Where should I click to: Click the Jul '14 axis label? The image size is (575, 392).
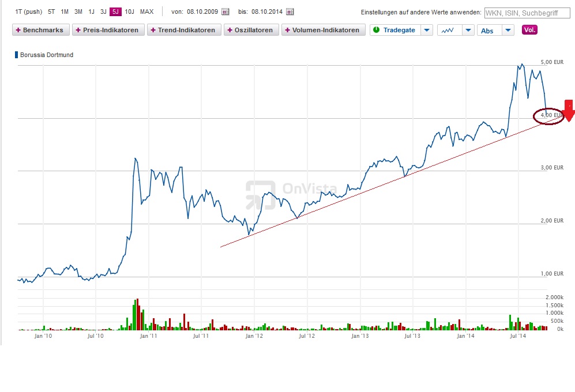518,336
